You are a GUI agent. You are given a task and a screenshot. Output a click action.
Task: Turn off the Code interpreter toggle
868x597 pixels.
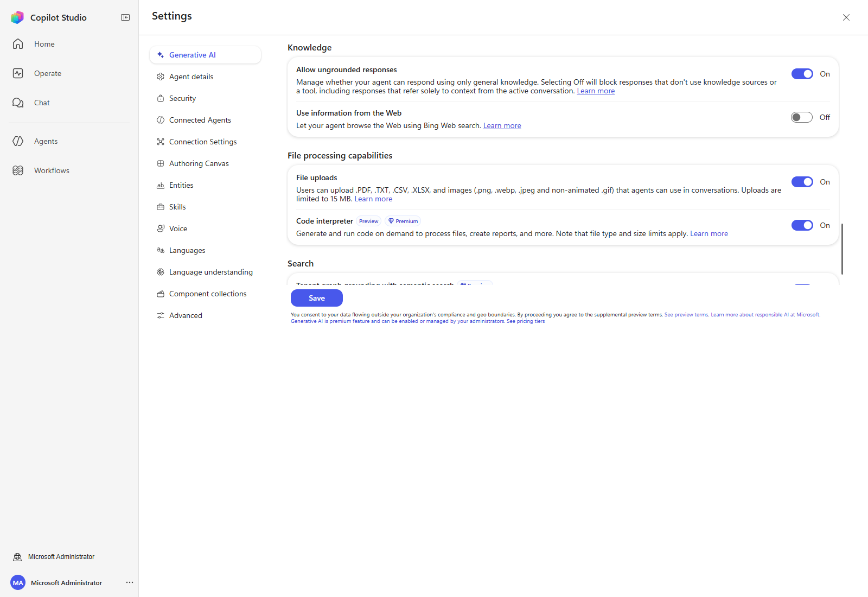(x=802, y=225)
